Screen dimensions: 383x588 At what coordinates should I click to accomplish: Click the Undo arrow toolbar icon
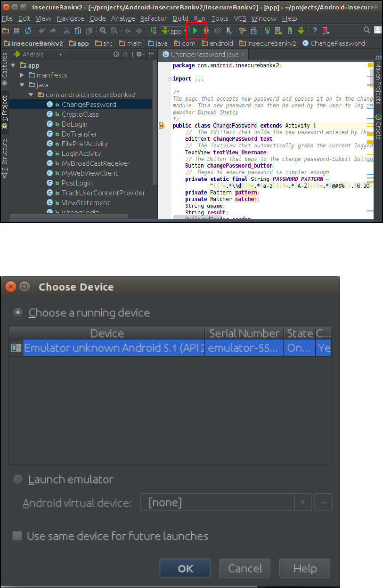(42, 31)
